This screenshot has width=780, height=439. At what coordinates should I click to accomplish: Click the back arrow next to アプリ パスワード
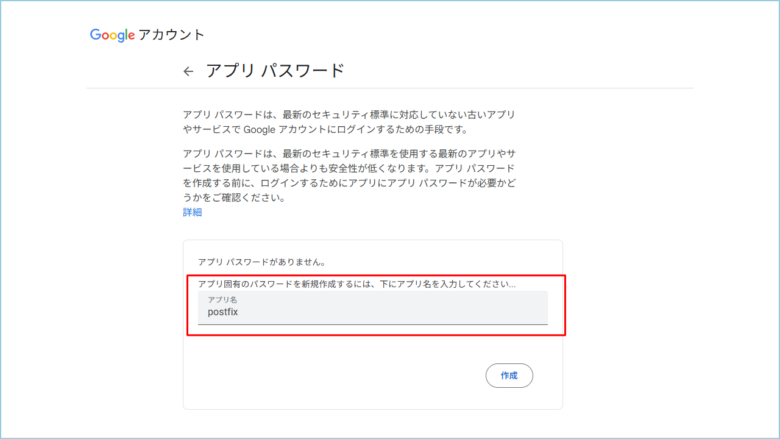188,72
